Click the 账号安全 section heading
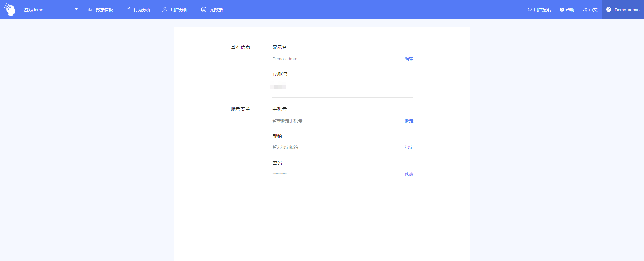The height and width of the screenshot is (261, 644). [x=240, y=109]
